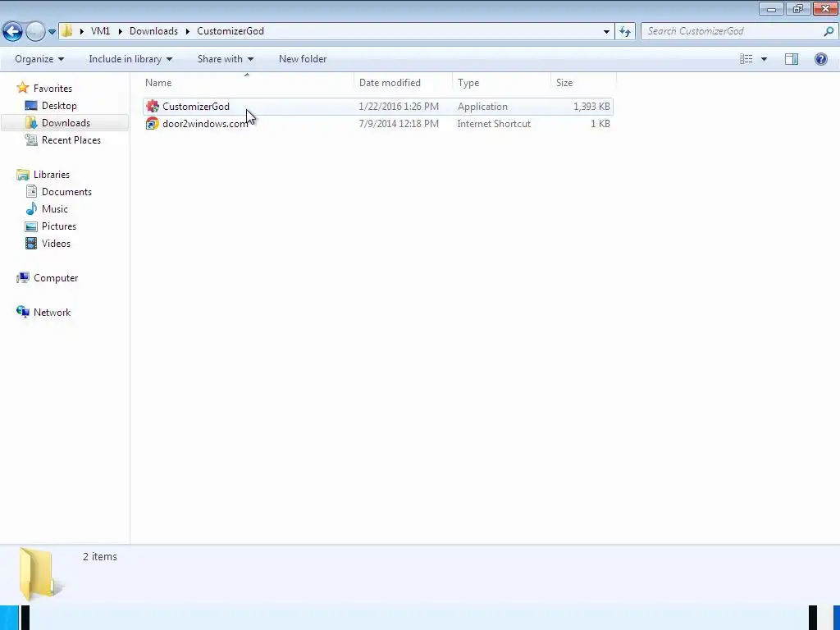Click the Application type cell
840x630 pixels.
[482, 107]
